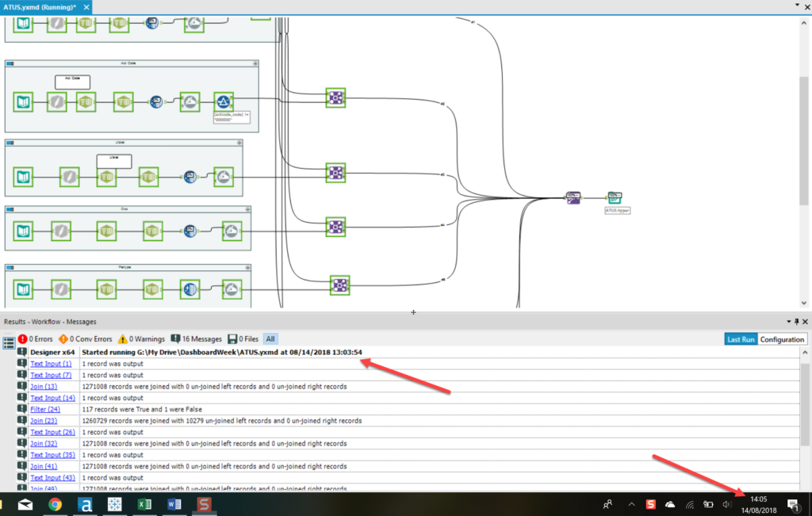Collapse the Act Code tool container

[255, 63]
